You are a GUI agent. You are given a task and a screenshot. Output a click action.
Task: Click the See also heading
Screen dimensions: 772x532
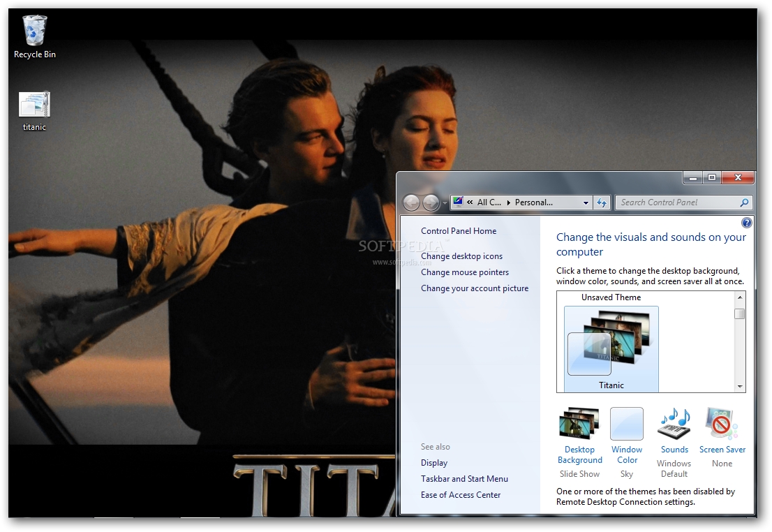[436, 447]
